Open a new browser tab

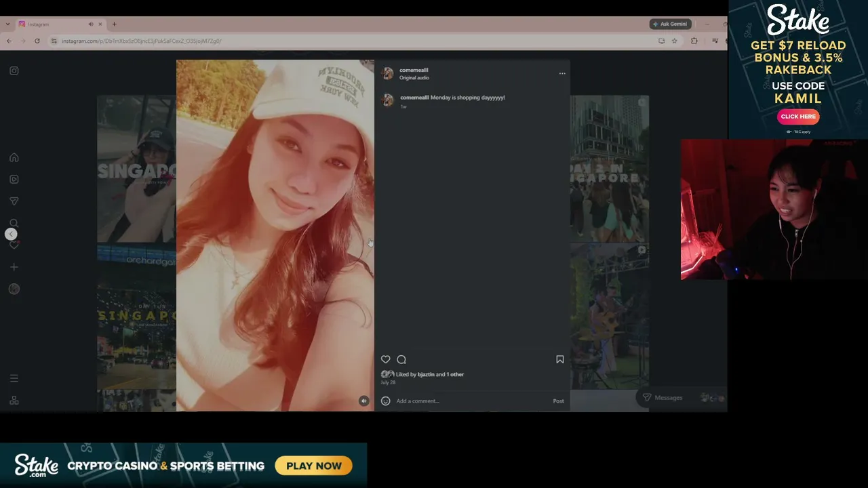(114, 24)
